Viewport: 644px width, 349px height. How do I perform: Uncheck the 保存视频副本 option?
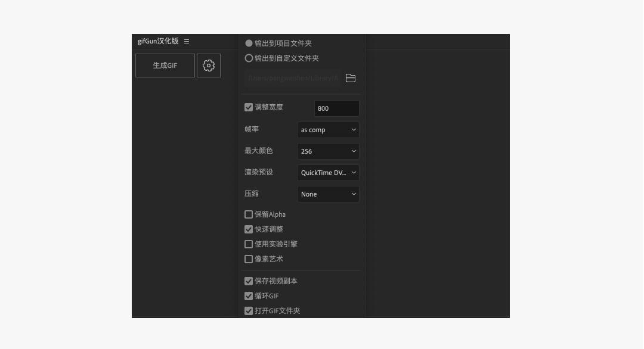pos(248,281)
